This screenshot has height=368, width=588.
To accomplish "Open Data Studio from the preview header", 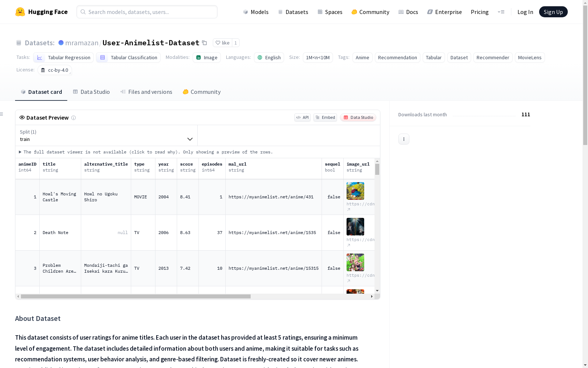I will coord(358,117).
